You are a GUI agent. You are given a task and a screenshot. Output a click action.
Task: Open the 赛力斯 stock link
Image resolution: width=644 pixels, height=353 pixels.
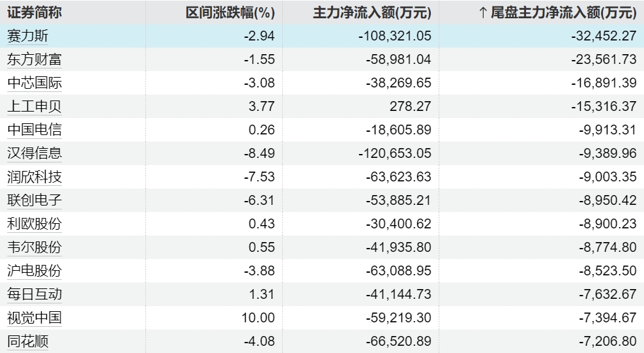coord(27,36)
